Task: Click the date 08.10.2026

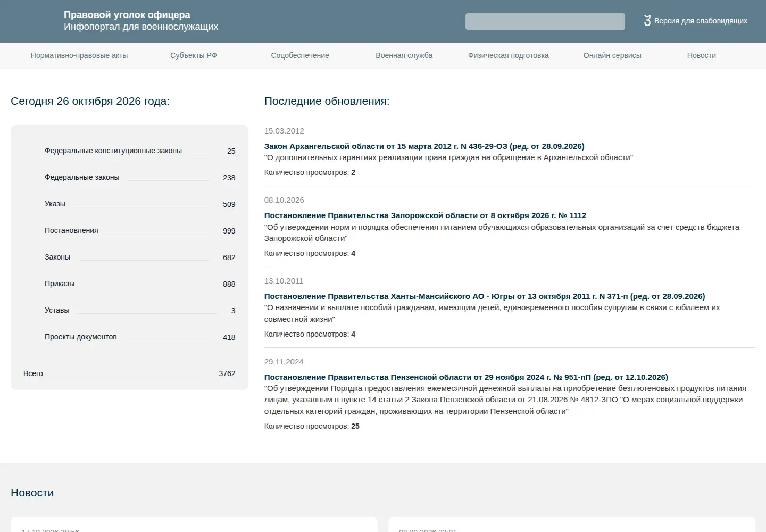Action: tap(284, 200)
